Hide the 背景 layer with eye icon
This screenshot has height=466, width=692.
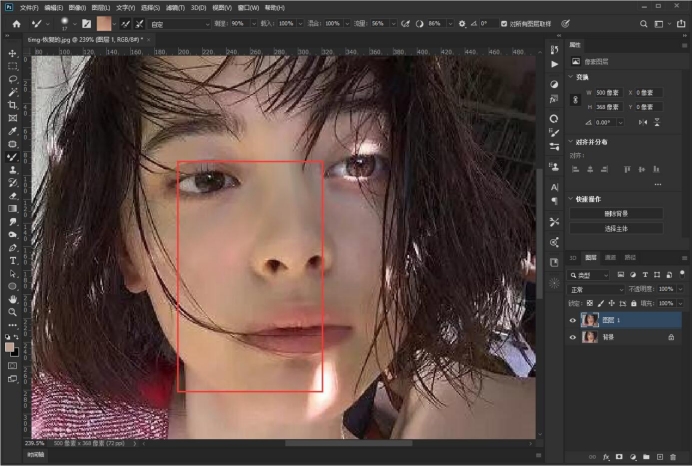tap(572, 338)
